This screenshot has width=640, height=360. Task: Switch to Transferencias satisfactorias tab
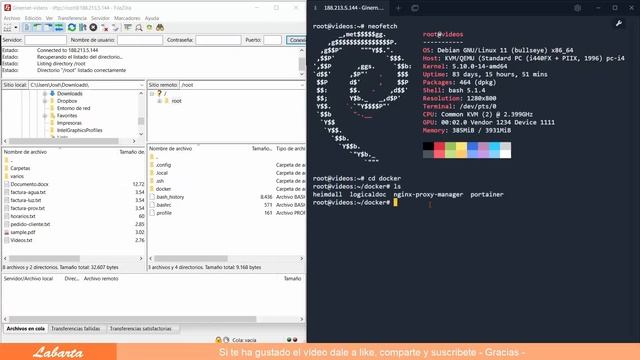[x=140, y=329]
